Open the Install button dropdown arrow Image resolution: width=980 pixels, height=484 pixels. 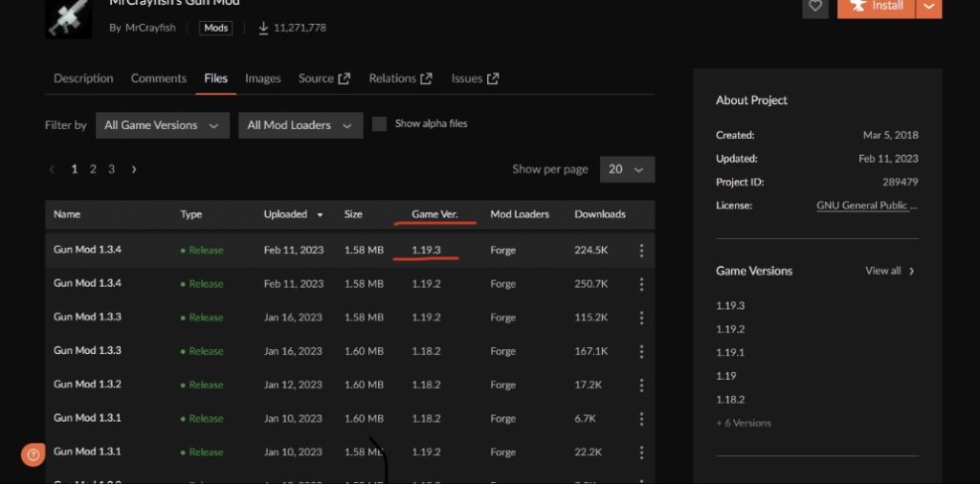[x=929, y=7]
